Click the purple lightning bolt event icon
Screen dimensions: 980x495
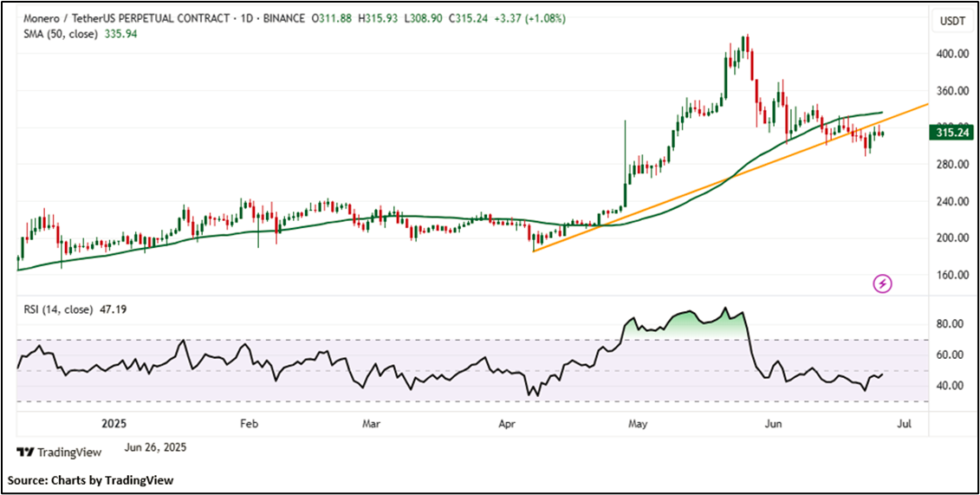point(882,284)
